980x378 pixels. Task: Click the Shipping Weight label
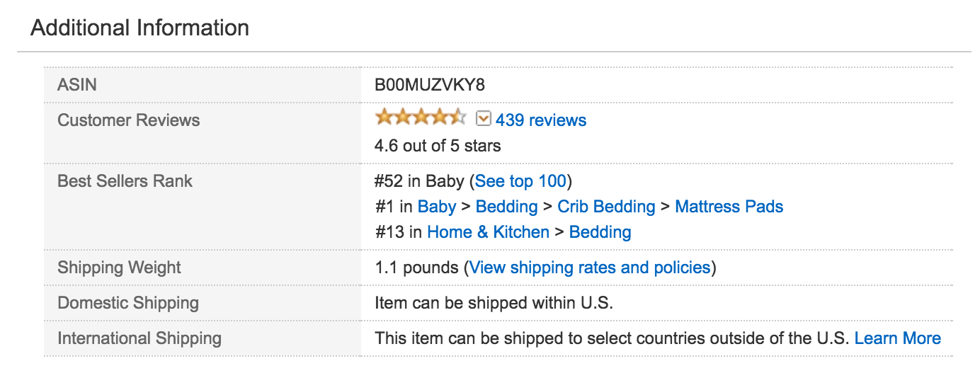119,268
